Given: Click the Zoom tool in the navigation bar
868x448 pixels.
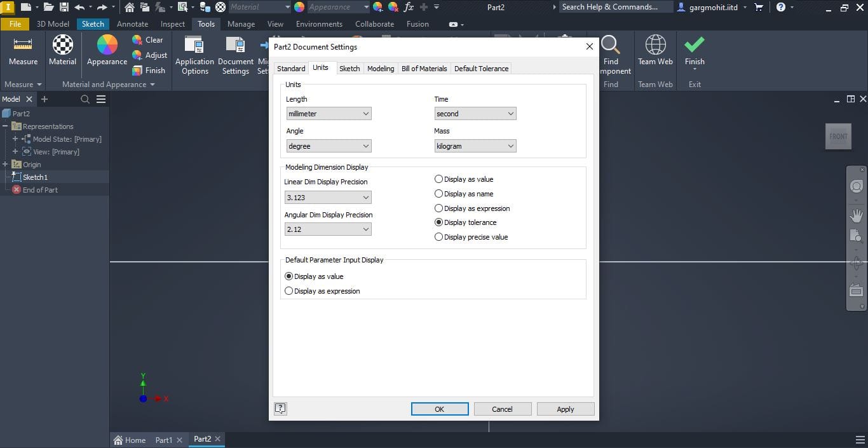Looking at the screenshot, I should point(857,236).
